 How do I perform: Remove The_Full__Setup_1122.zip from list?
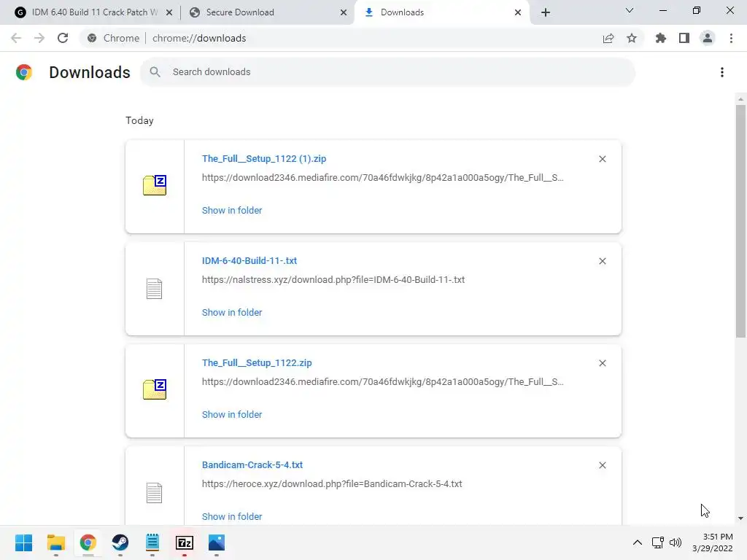pyautogui.click(x=602, y=363)
